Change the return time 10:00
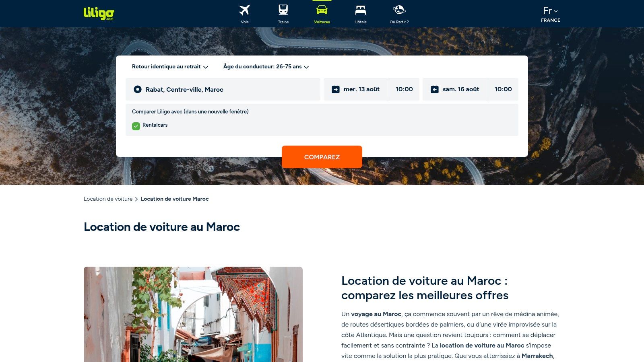 point(503,89)
